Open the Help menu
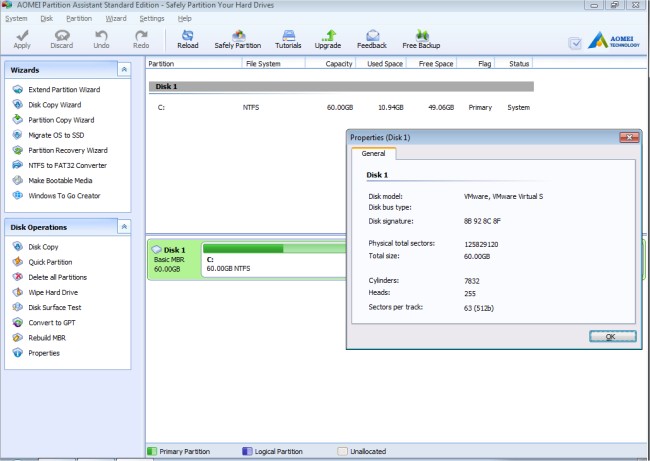 pyautogui.click(x=184, y=19)
